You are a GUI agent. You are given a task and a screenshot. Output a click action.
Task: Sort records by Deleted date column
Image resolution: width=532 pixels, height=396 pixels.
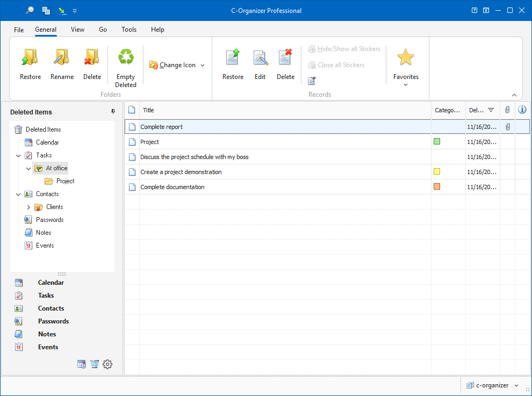click(x=483, y=110)
